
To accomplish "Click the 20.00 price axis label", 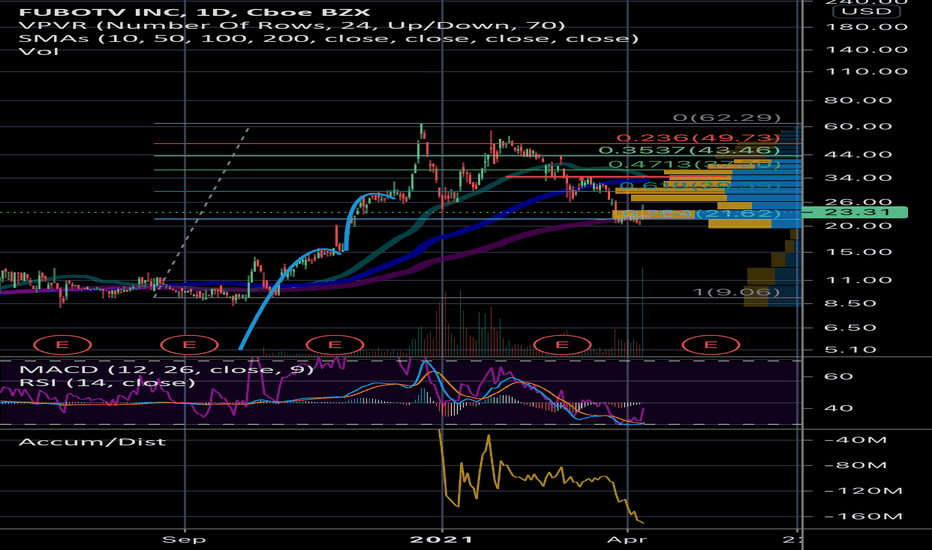I will coord(858,226).
